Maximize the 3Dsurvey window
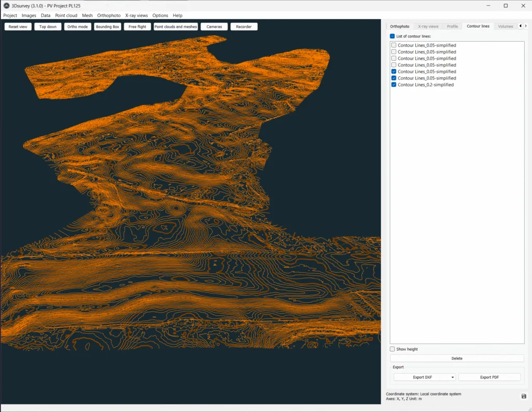 point(506,5)
